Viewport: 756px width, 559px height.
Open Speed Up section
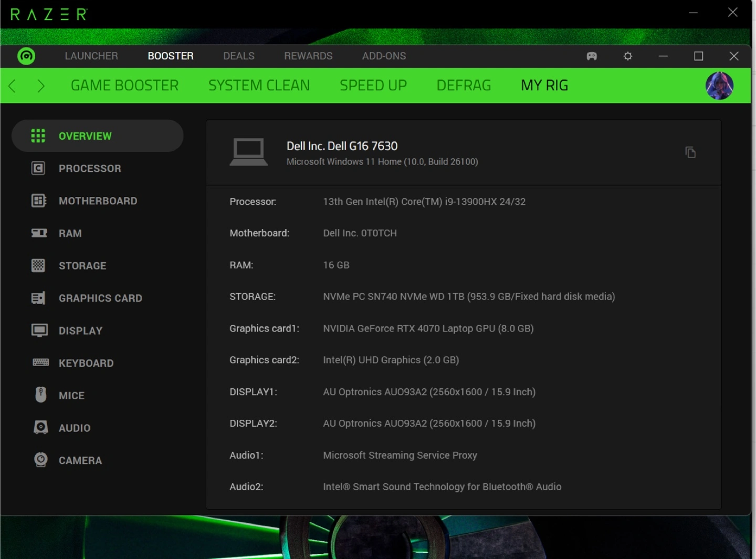point(373,85)
